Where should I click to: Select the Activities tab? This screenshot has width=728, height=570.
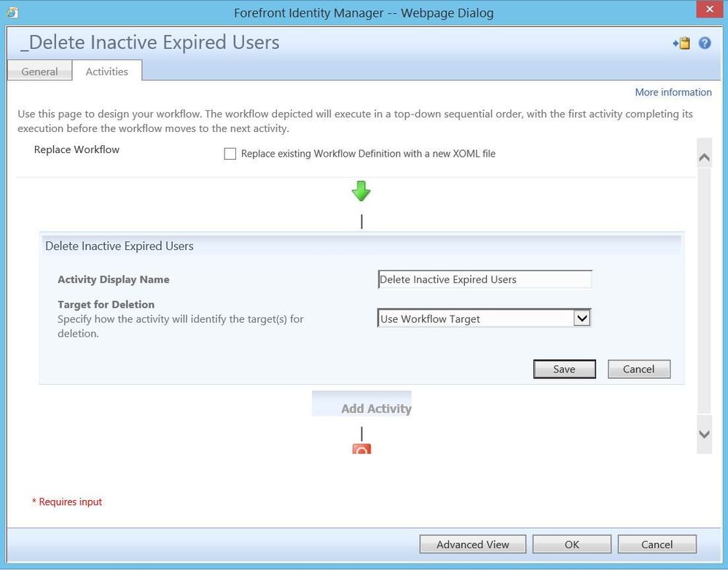point(107,71)
